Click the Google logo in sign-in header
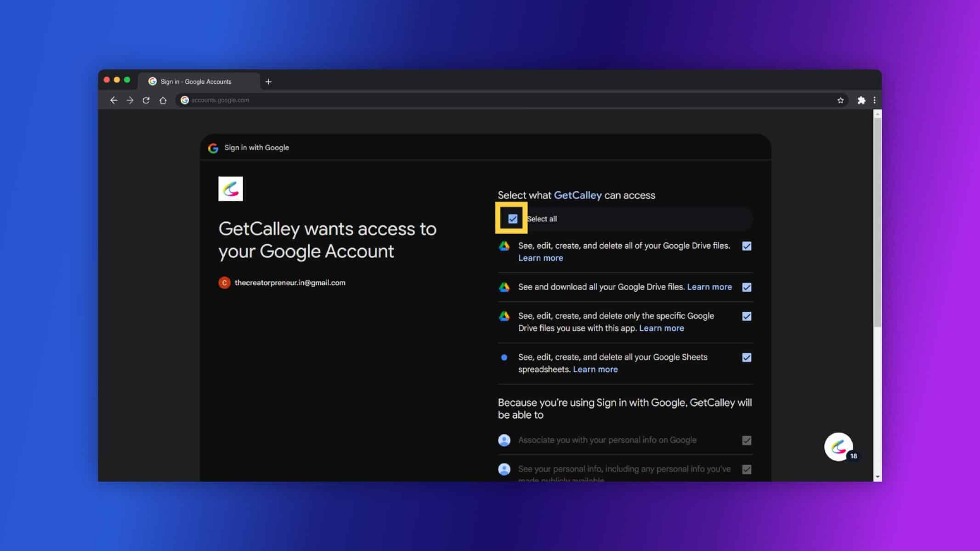The image size is (980, 551). click(x=213, y=148)
